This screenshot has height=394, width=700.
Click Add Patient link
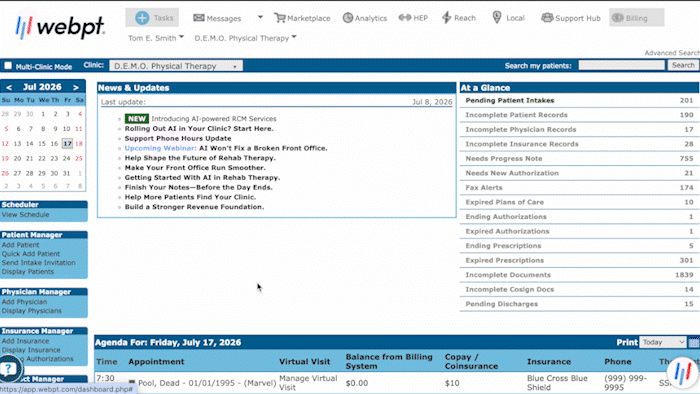tap(20, 245)
